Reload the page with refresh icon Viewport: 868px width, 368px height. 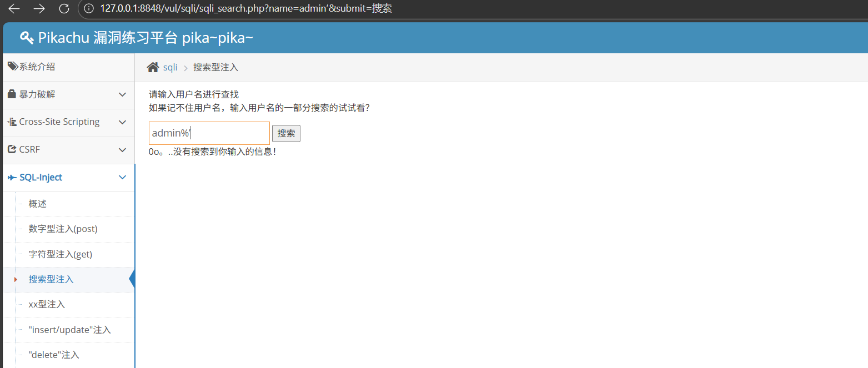click(64, 8)
